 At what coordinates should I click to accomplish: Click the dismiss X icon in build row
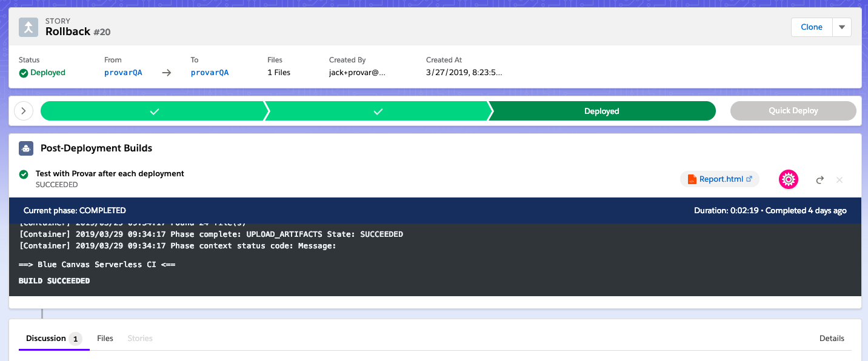(x=840, y=179)
